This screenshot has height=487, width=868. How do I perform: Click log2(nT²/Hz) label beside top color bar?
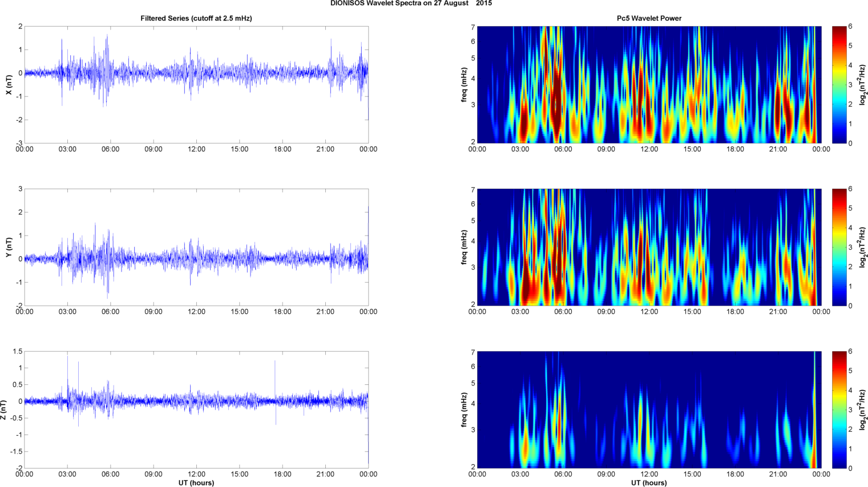[x=863, y=84]
